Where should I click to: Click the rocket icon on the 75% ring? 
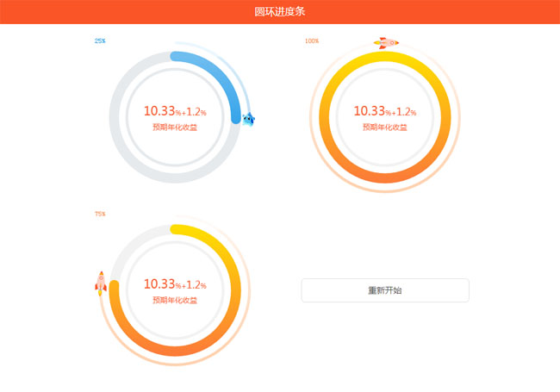click(x=101, y=283)
